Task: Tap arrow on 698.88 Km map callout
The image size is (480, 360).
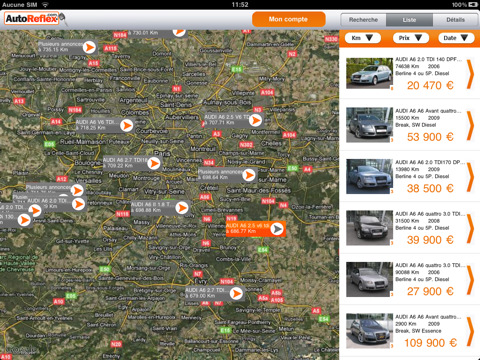Action: point(182,208)
